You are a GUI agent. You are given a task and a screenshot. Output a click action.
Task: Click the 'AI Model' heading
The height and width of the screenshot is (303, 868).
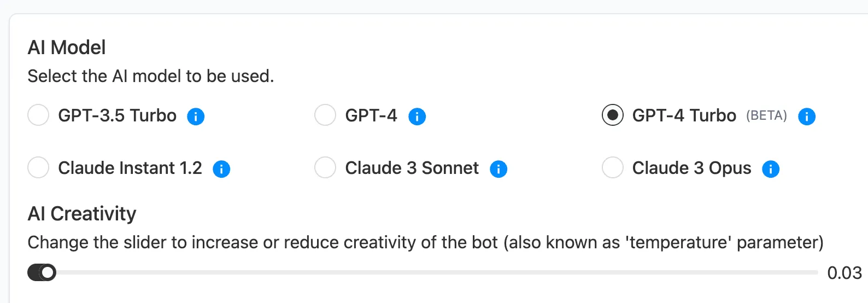tap(67, 48)
